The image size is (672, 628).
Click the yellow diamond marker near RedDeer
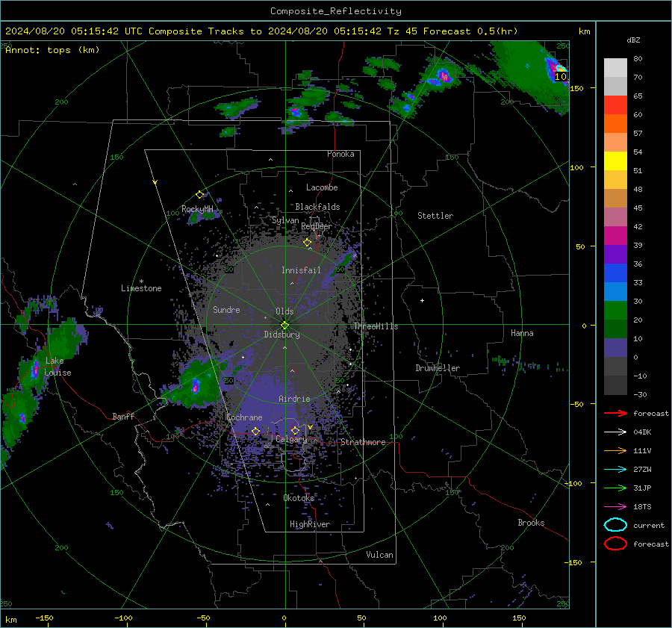[307, 243]
